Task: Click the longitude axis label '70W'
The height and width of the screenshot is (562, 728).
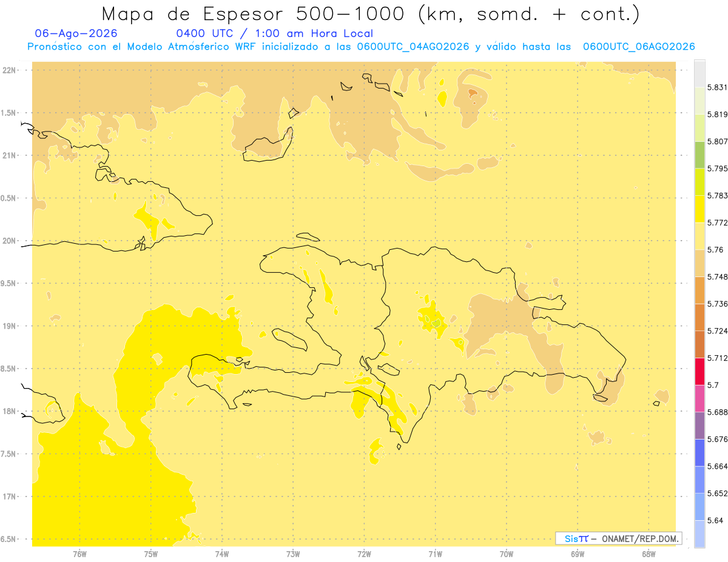Action: tap(506, 554)
